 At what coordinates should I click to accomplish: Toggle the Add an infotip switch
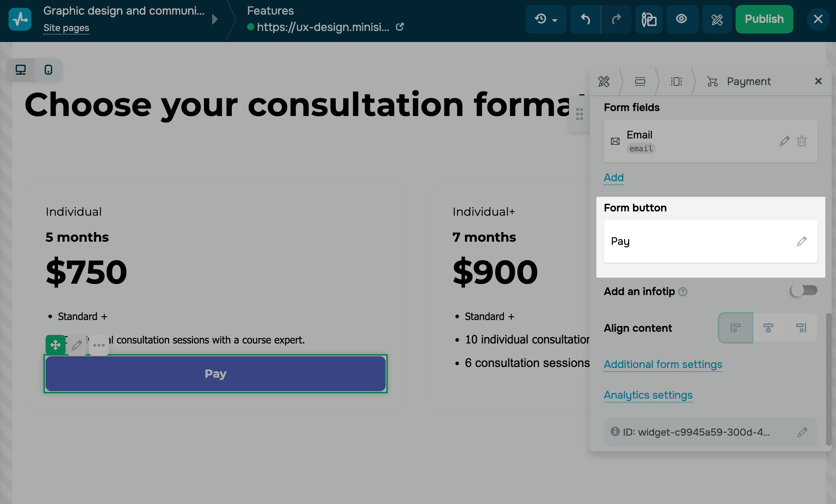(804, 291)
